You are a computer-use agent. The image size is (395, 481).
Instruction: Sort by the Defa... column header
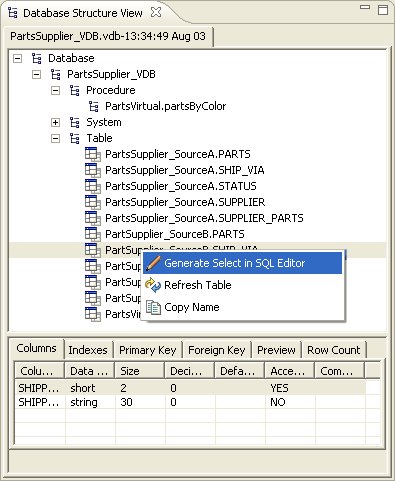pyautogui.click(x=239, y=371)
